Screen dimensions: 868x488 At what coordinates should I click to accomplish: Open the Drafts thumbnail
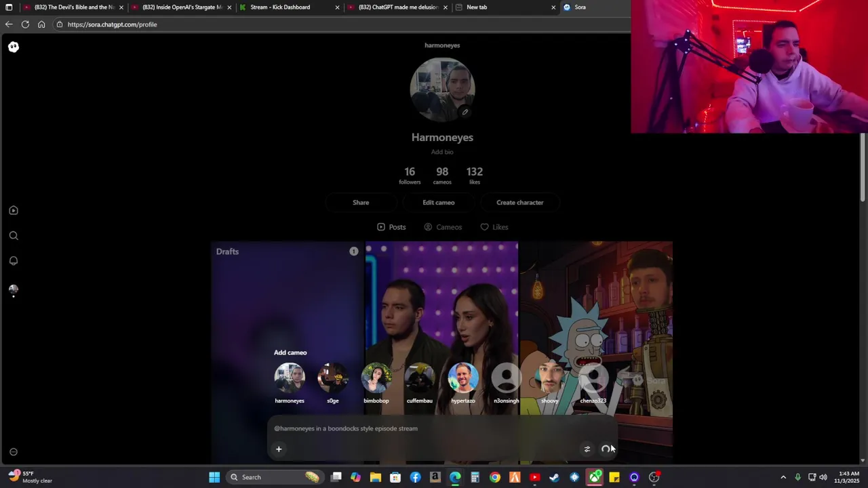pyautogui.click(x=288, y=352)
